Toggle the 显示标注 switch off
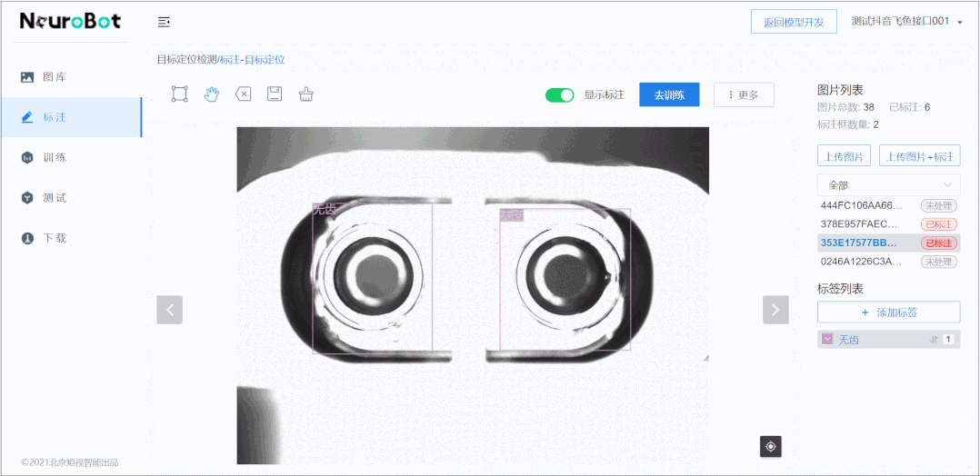This screenshot has height=476, width=980. click(x=559, y=95)
